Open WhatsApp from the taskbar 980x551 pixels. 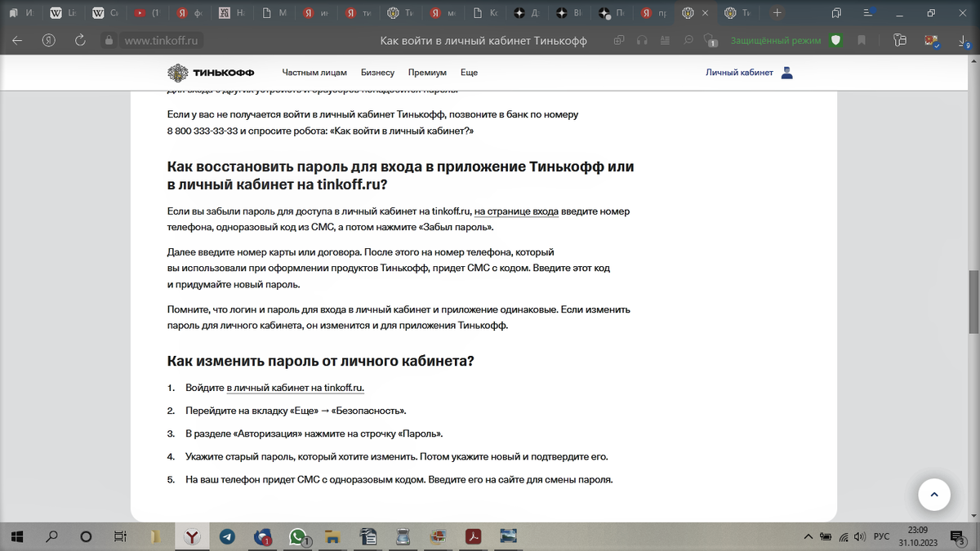click(298, 536)
